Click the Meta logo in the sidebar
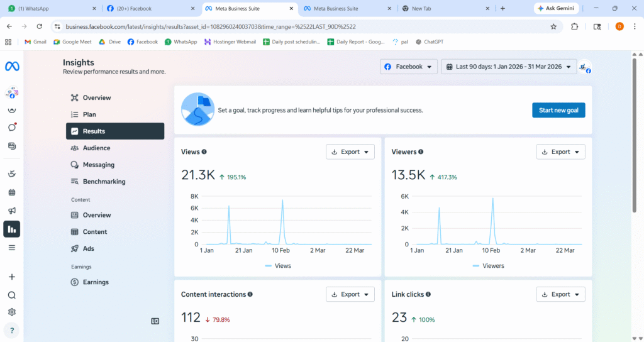Image resolution: width=644 pixels, height=342 pixels. (x=11, y=66)
